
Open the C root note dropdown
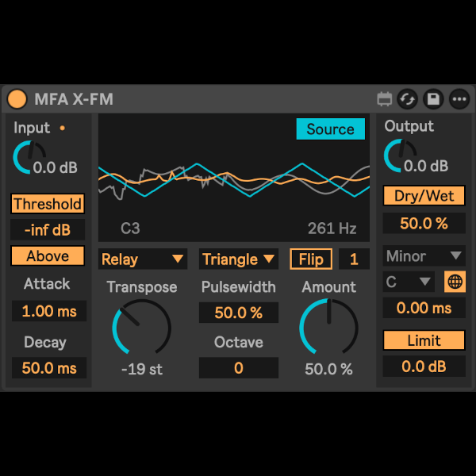409,282
